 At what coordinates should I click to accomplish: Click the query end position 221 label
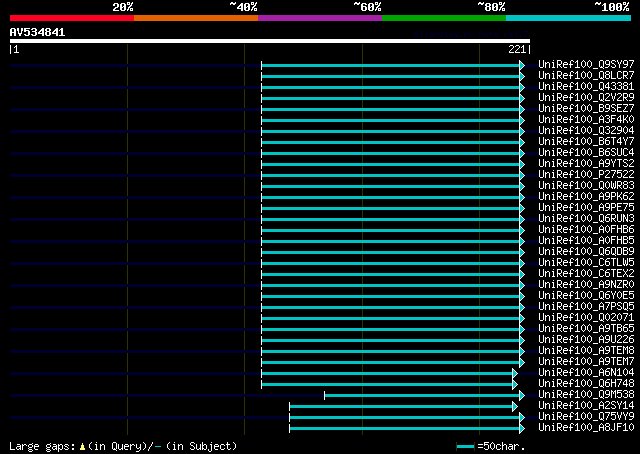[x=517, y=49]
